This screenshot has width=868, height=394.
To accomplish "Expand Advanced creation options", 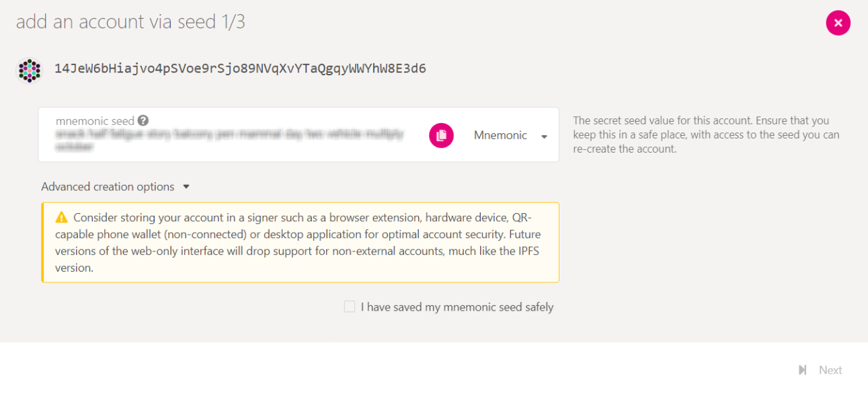I will 114,186.
